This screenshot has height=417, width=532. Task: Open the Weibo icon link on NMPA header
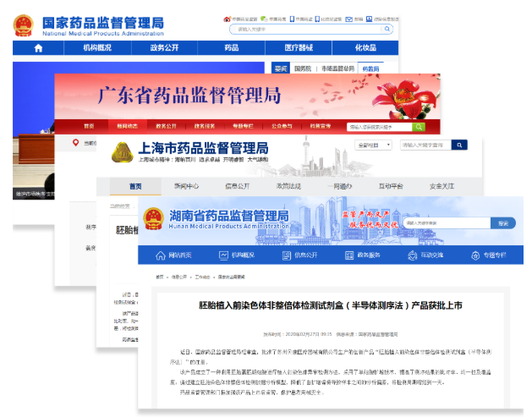[x=227, y=19]
